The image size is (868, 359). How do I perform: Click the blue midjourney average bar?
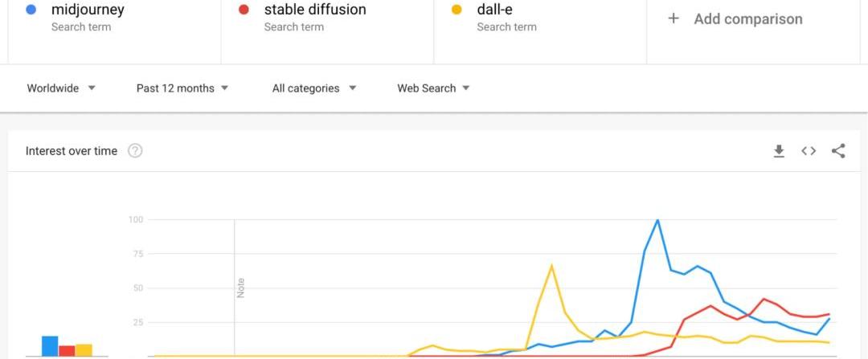[50, 346]
